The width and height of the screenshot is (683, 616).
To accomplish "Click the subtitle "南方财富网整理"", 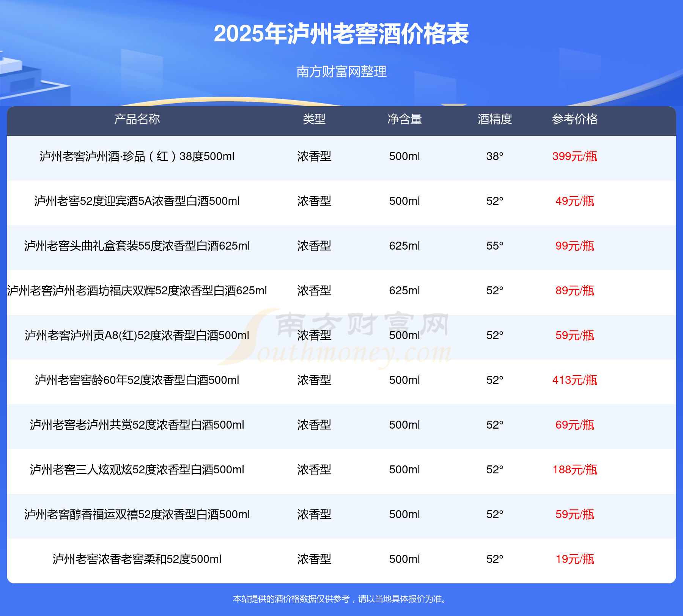I will (x=341, y=72).
